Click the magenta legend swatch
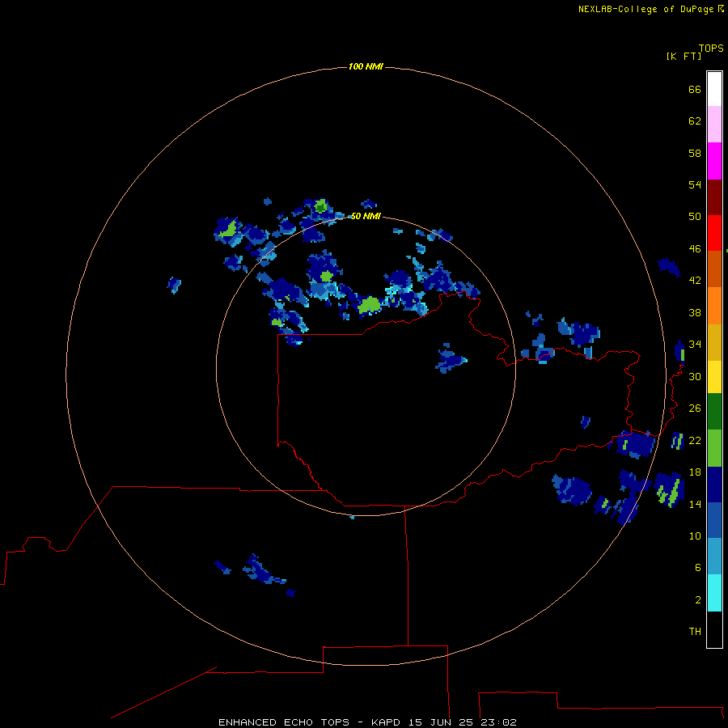The image size is (728, 728). coord(714,161)
